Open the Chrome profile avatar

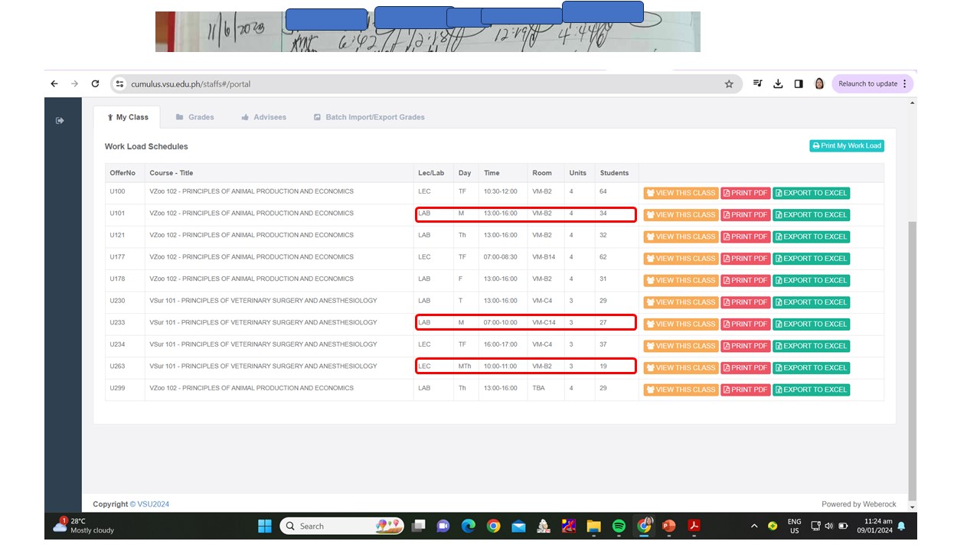(819, 84)
